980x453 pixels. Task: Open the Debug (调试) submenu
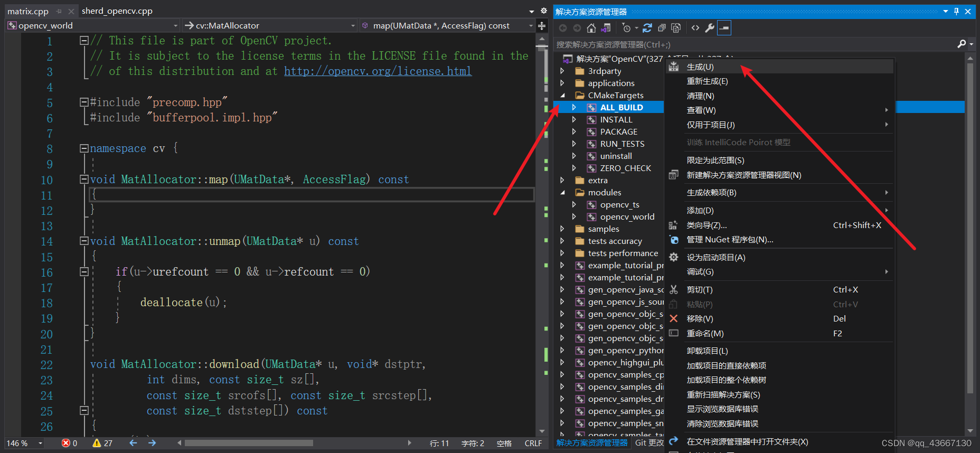pyautogui.click(x=779, y=271)
